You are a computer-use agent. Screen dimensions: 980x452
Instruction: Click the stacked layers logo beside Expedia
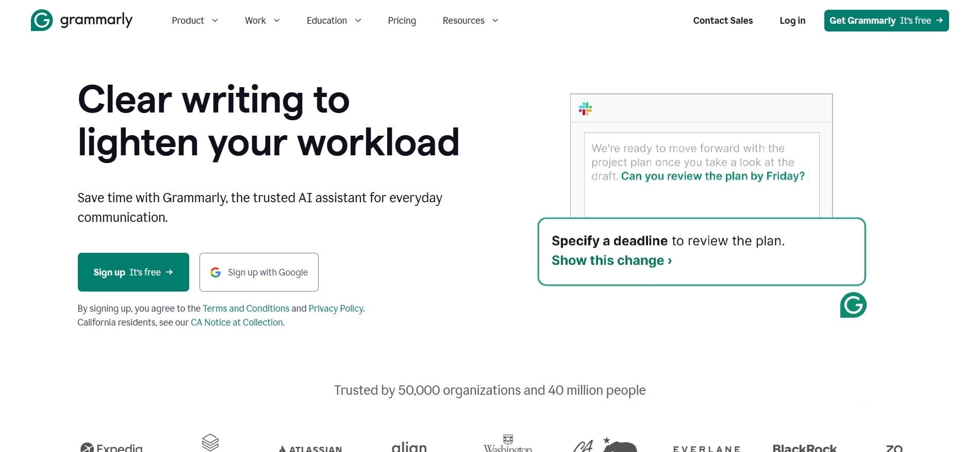pyautogui.click(x=210, y=442)
